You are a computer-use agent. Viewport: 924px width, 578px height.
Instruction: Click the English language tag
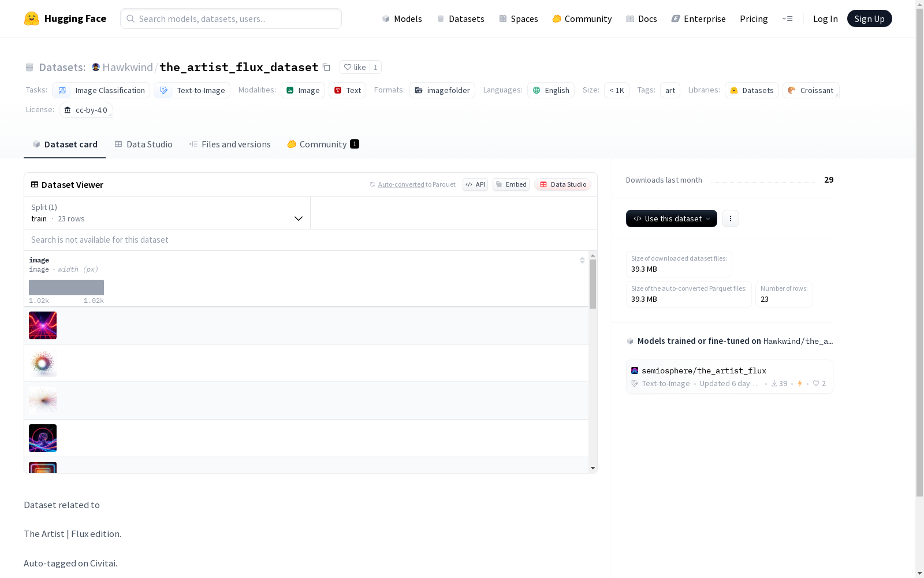coord(551,90)
